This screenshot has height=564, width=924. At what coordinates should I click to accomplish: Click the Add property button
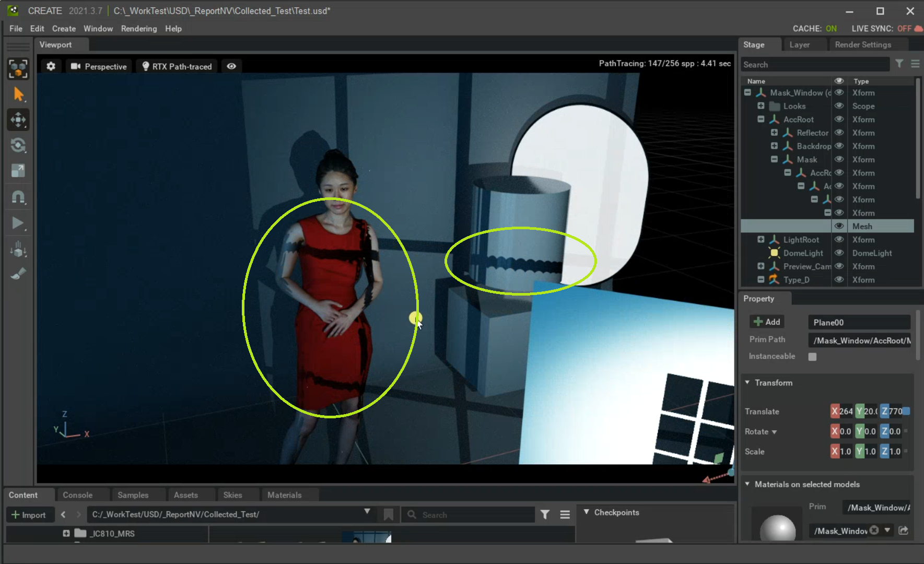pyautogui.click(x=767, y=322)
